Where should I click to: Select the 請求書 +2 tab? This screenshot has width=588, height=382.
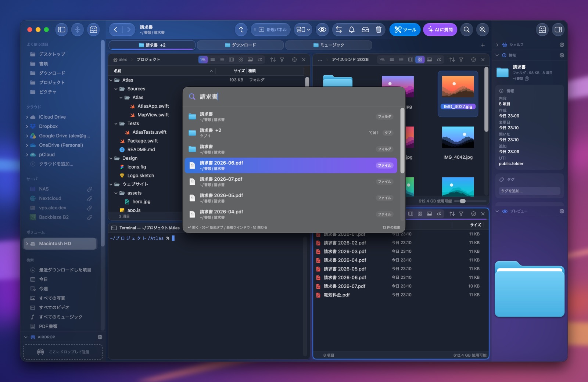coord(152,45)
